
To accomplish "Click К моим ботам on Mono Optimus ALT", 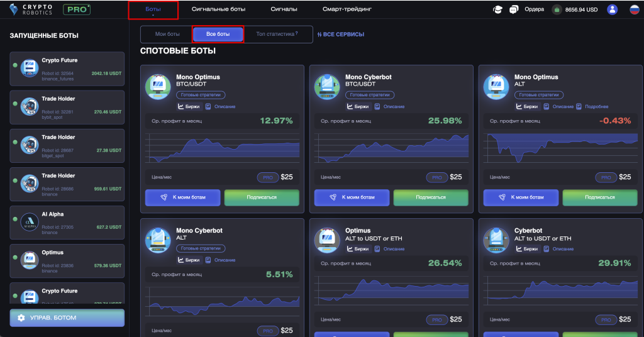I will [x=521, y=197].
